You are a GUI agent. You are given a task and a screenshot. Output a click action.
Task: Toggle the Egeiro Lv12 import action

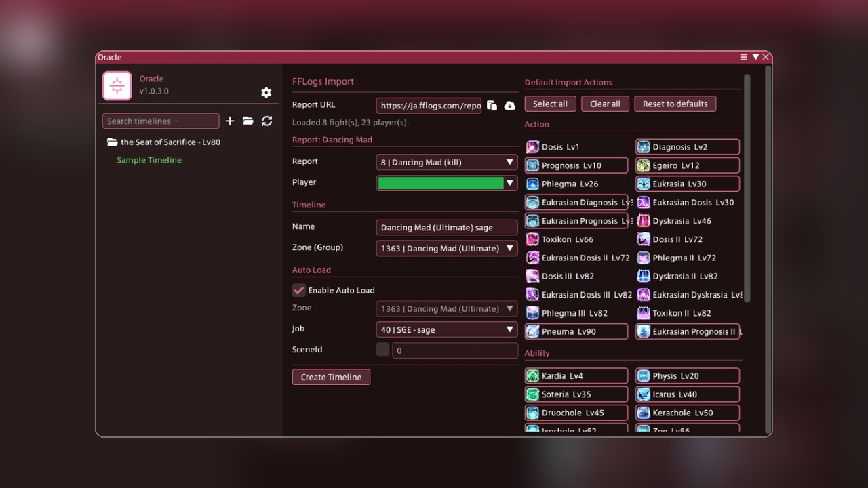688,165
